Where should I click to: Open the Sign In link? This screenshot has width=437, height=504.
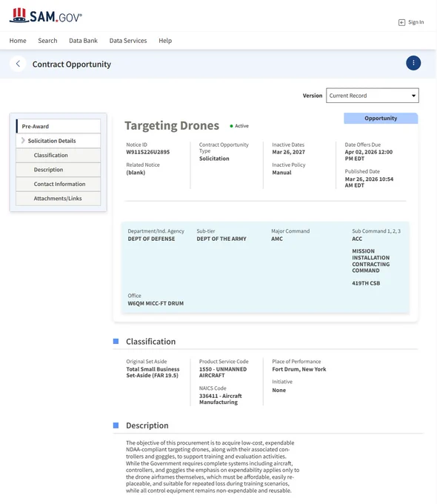tap(416, 22)
